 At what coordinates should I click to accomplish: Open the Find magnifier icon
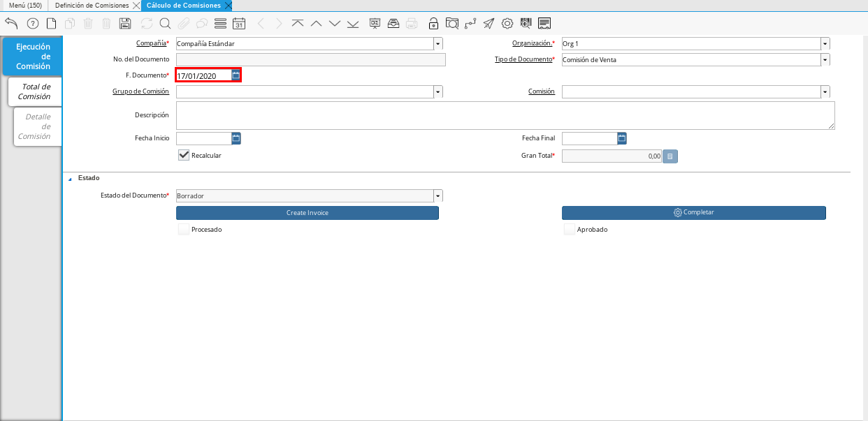pyautogui.click(x=165, y=23)
